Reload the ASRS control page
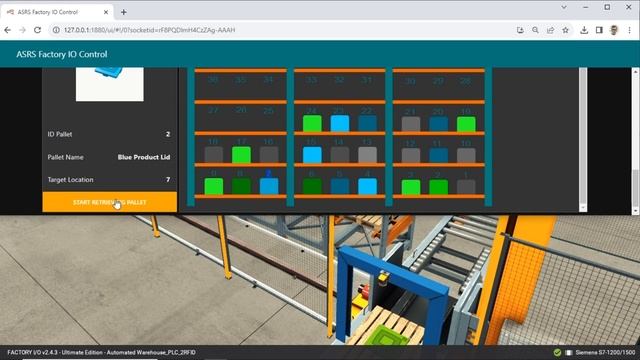640x360 pixels. click(x=38, y=30)
